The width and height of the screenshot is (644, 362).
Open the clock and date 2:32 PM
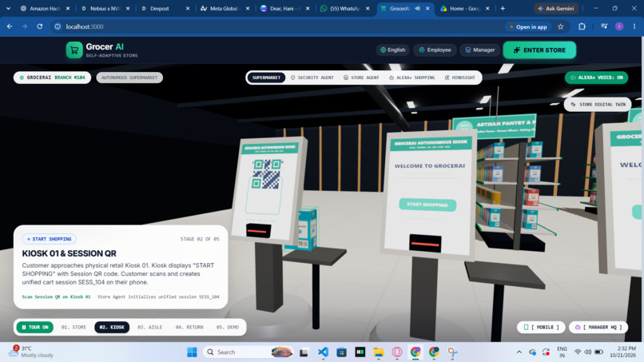pos(622,352)
